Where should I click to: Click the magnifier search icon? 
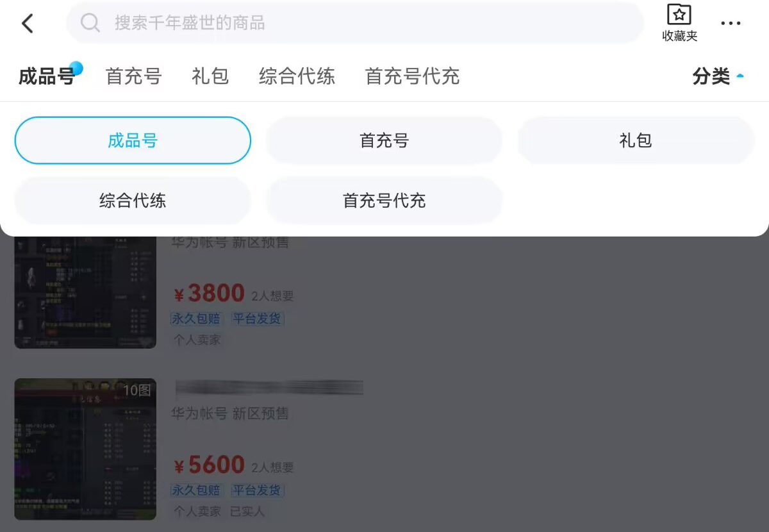[90, 23]
